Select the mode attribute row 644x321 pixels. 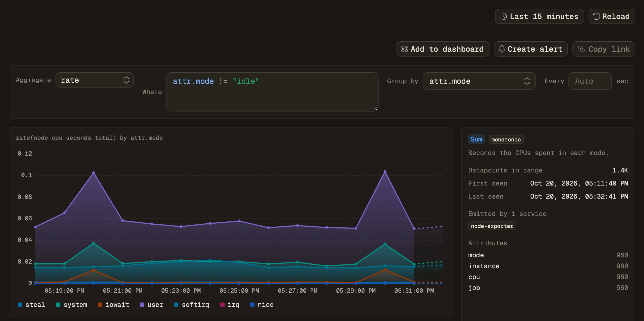548,255
